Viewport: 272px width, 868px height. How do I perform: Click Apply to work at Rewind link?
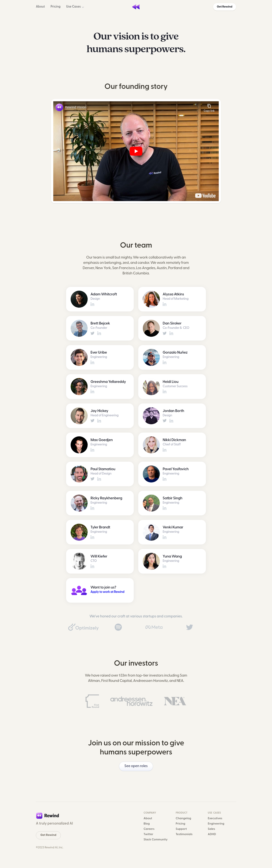pos(107,592)
